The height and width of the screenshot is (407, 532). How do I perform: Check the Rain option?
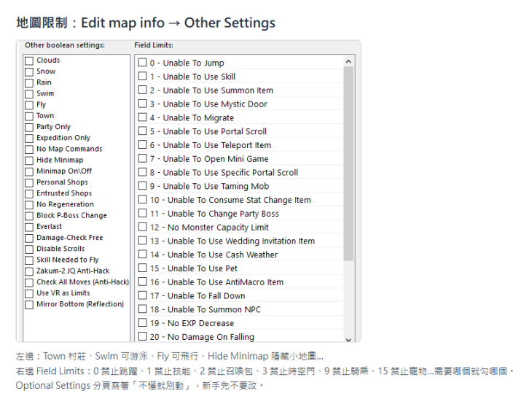[29, 83]
